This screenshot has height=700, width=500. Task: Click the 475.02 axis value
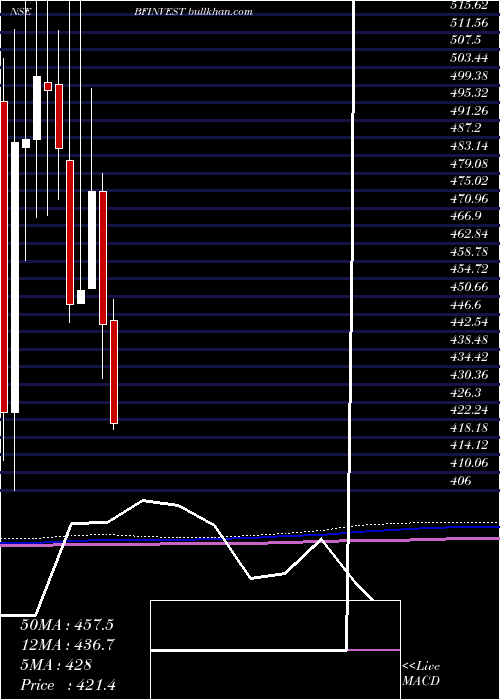(x=469, y=181)
